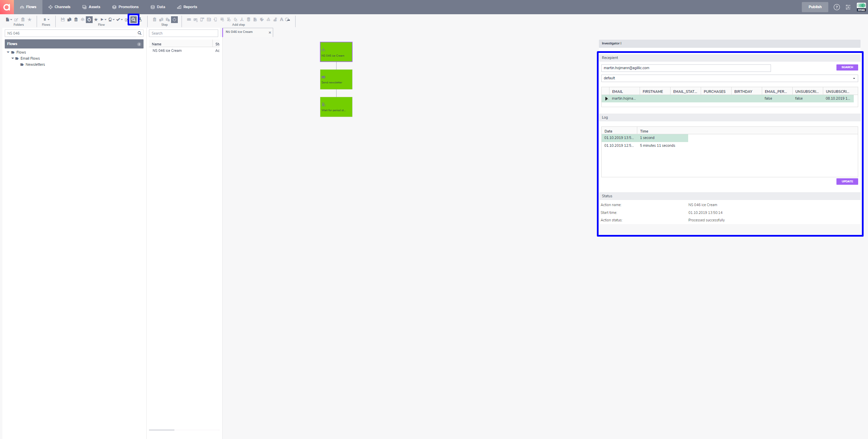Add the download arrow step icon
Viewport: 868px width, 439px height.
262,20
